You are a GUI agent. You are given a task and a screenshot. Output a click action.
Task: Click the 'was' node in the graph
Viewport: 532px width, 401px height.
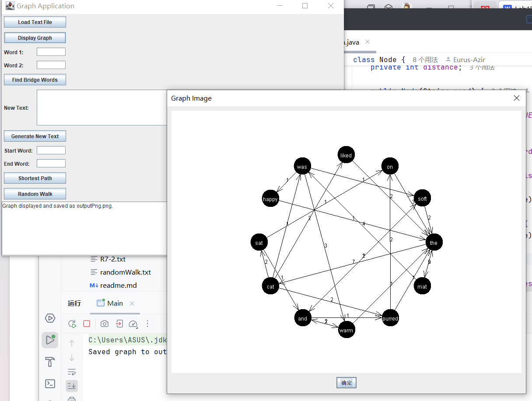pyautogui.click(x=302, y=167)
